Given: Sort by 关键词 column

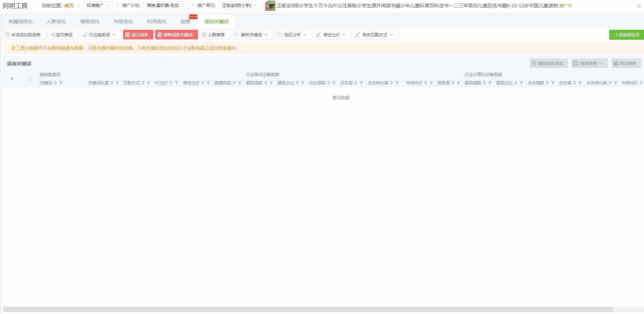Looking at the screenshot, I should [x=55, y=83].
